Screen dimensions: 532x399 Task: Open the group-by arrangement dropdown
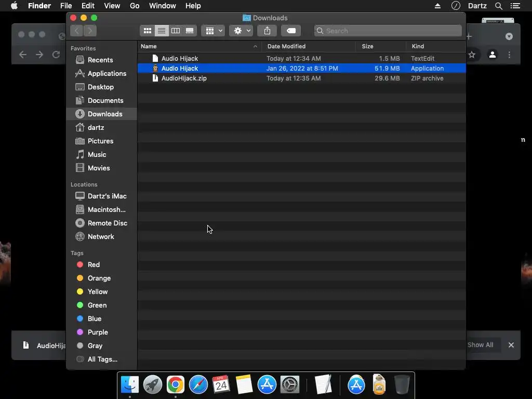coord(213,31)
